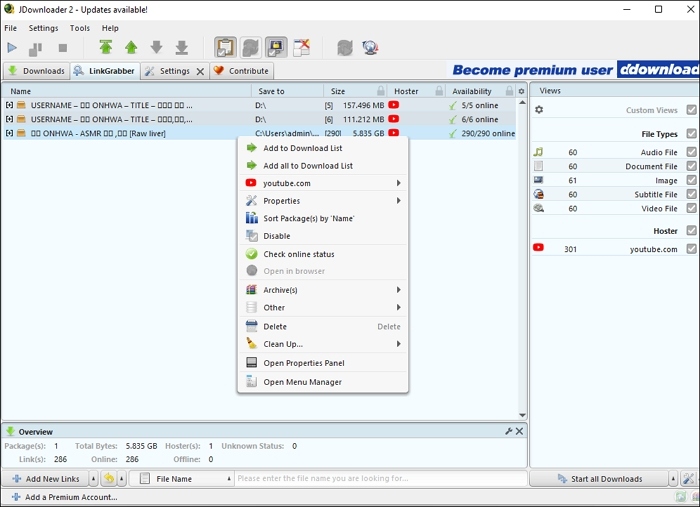
Task: Uncheck the youtube.com hoster filter
Action: 692,249
